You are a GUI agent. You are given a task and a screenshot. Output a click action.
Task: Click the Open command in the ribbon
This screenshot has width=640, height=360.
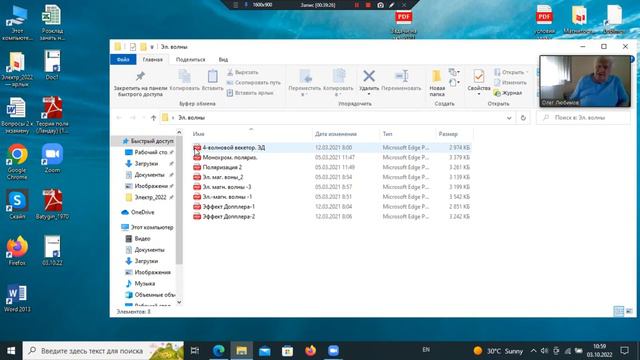(511, 72)
